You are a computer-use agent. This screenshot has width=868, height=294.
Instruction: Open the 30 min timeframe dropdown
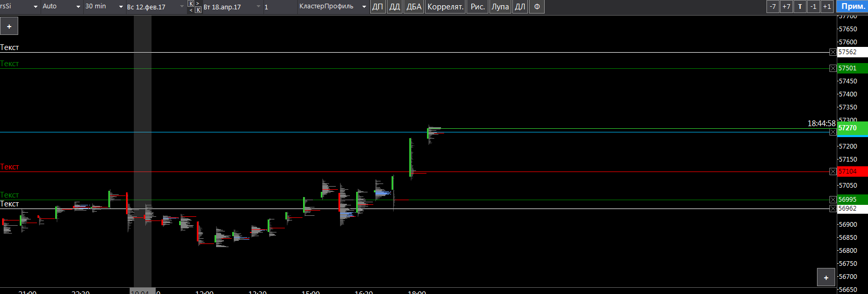pos(104,6)
